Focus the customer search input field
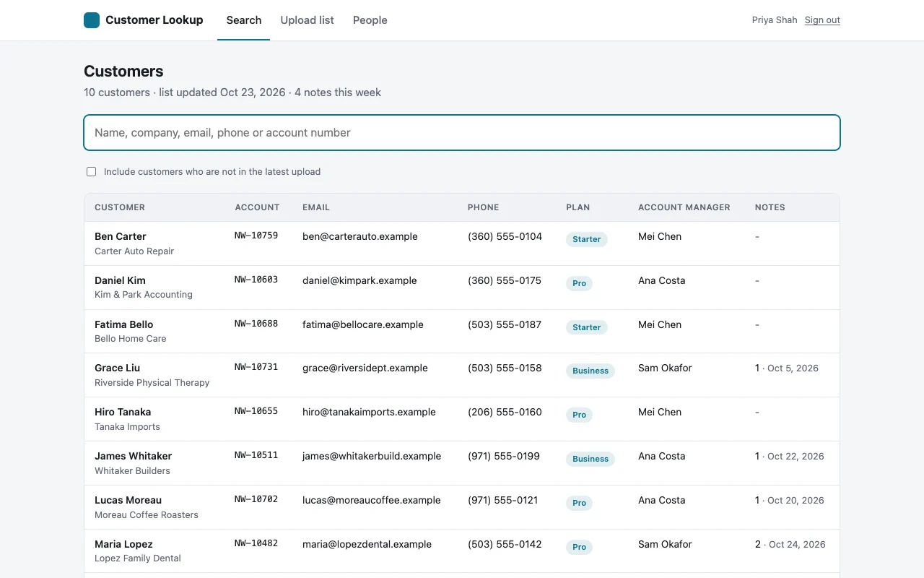924x578 pixels. tap(462, 132)
